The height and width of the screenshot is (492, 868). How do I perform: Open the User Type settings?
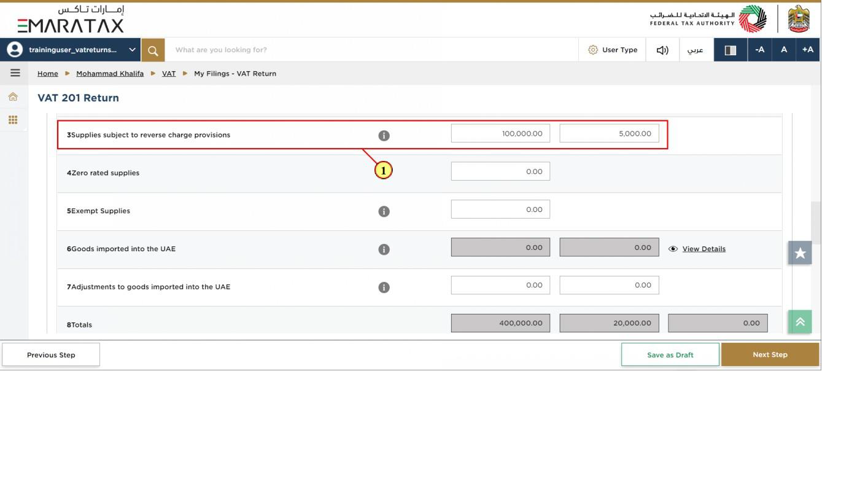coord(613,50)
